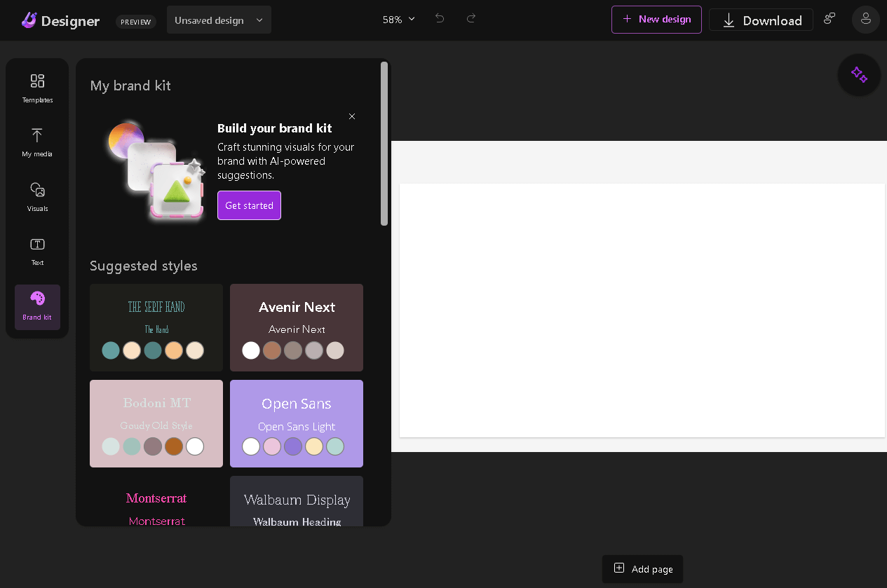This screenshot has width=887, height=588.
Task: Open the Unsaved design dropdown
Action: [x=219, y=20]
